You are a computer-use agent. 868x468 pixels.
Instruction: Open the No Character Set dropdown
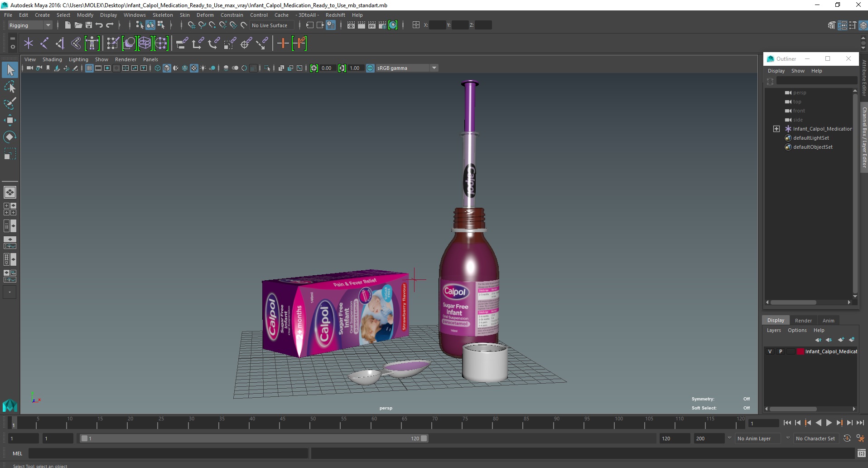tap(816, 439)
